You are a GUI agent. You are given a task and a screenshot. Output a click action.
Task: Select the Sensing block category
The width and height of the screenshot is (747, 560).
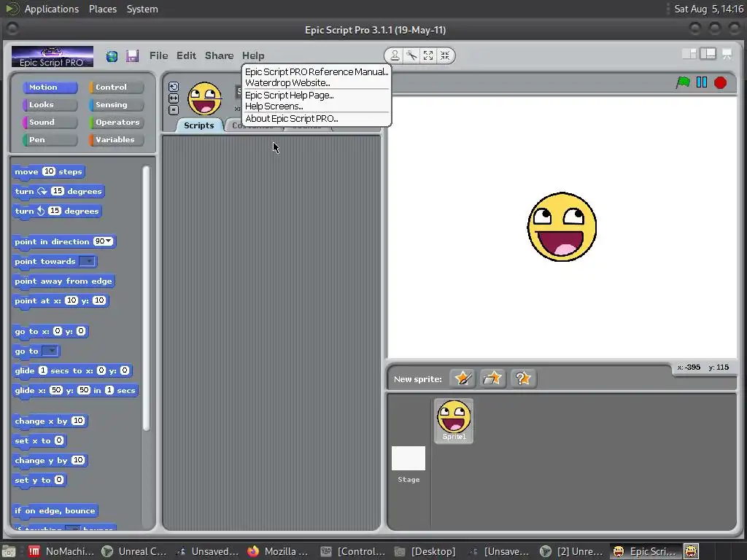point(116,105)
